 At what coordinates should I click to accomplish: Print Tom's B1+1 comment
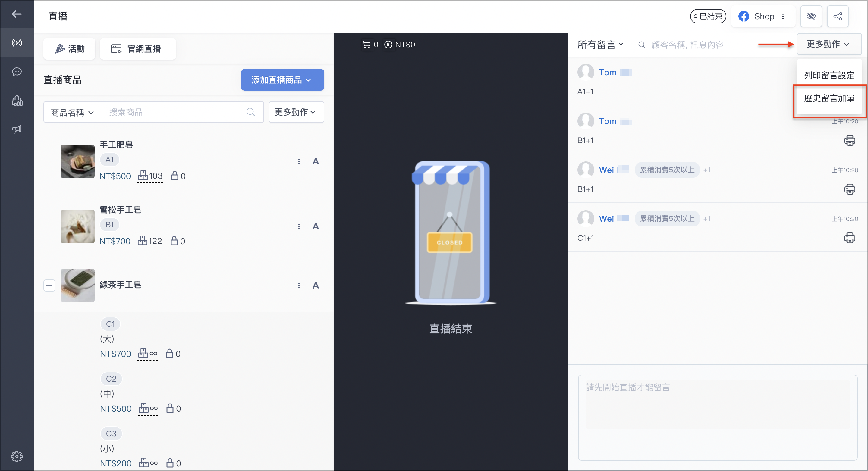click(850, 140)
